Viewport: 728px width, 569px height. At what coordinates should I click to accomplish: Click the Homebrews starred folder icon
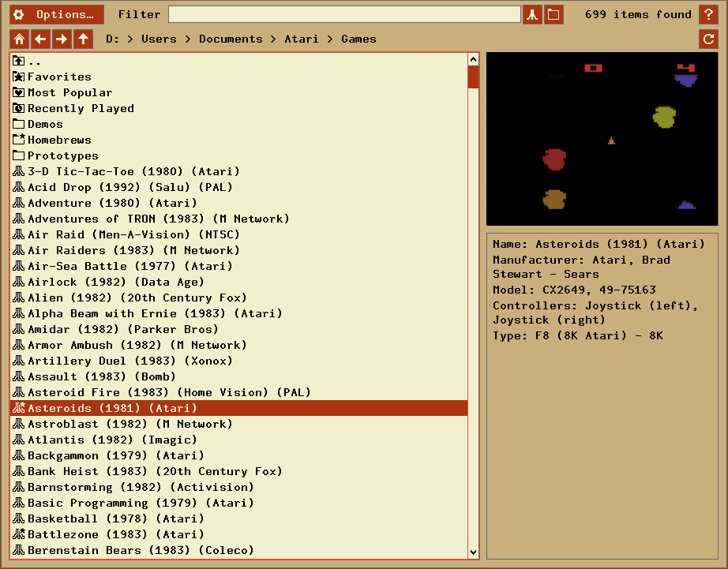click(19, 139)
